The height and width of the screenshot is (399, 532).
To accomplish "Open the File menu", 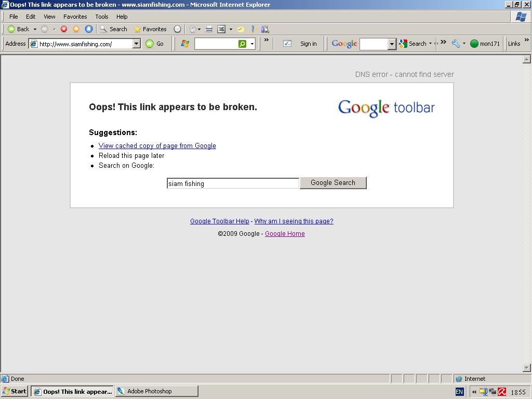I will (14, 17).
